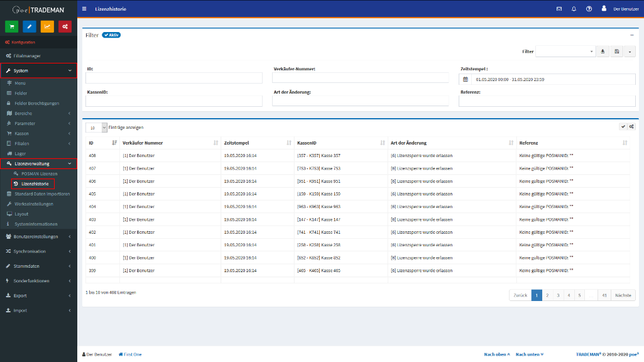Click the Nach oben link

pyautogui.click(x=496, y=354)
